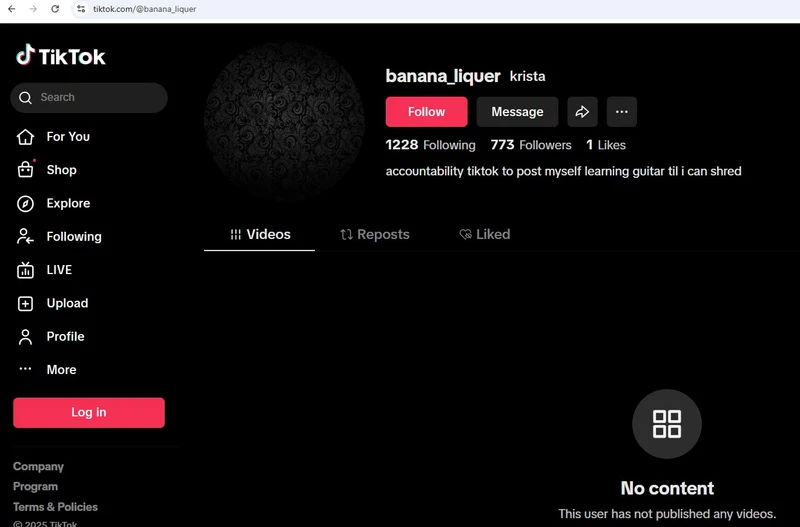This screenshot has height=527, width=800.
Task: Click the banana_liquer username heading
Action: [443, 76]
